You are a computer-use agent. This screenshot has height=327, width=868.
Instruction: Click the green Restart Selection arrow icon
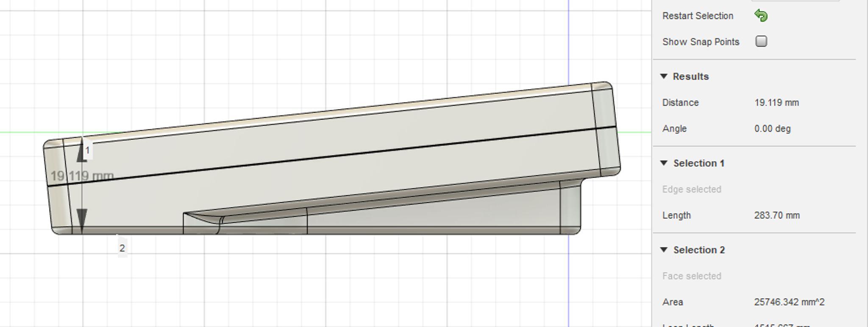(x=761, y=16)
